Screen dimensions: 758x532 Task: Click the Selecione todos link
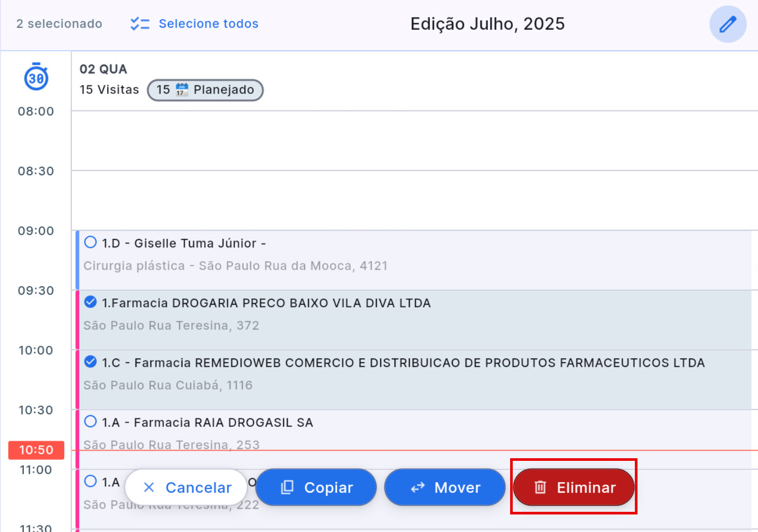coord(208,24)
